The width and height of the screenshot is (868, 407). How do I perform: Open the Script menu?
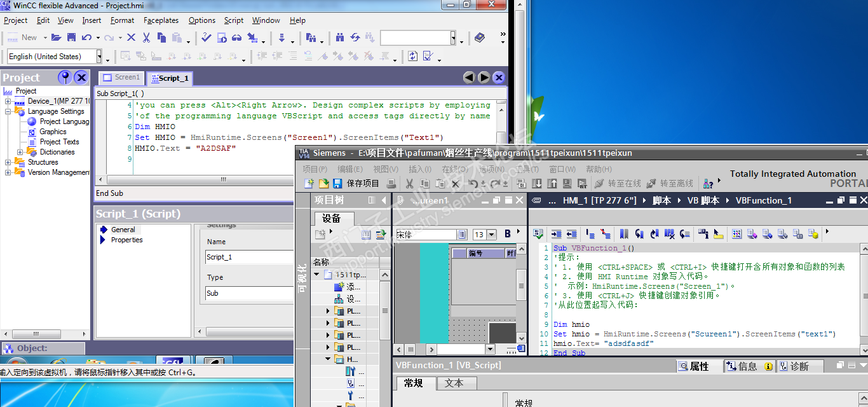[234, 20]
